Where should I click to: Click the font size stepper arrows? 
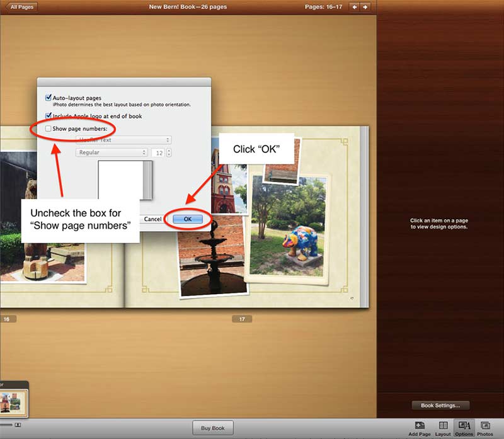169,152
